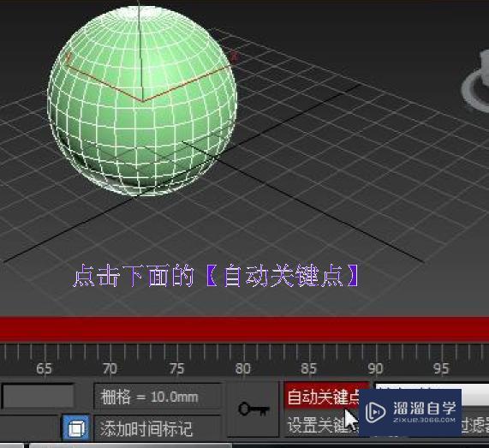Select the green sphere in viewport
Viewport: 489px width, 448px height.
pyautogui.click(x=142, y=100)
